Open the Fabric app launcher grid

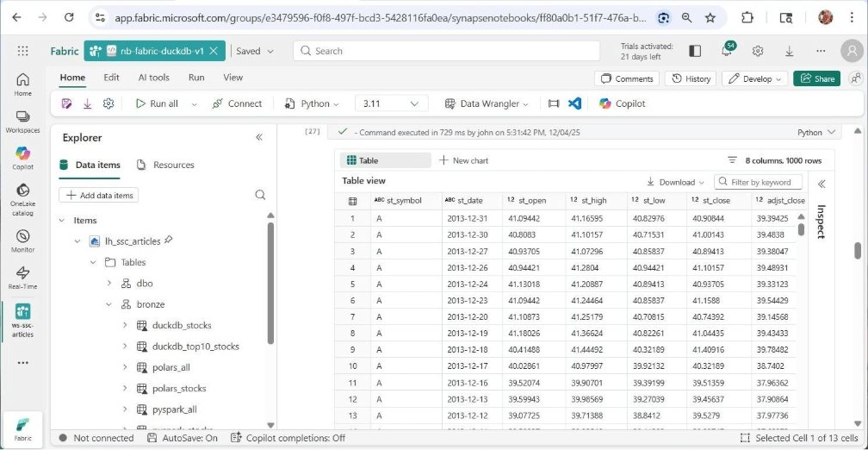pos(22,51)
